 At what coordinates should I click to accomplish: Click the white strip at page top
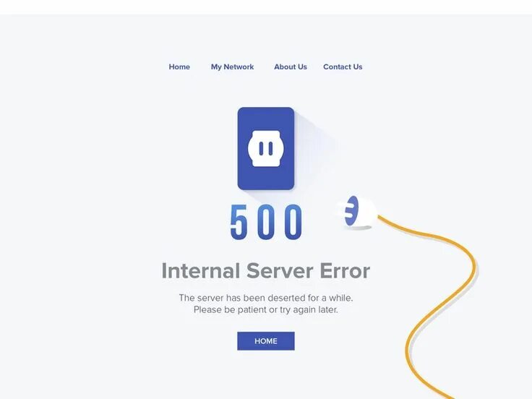266,7
